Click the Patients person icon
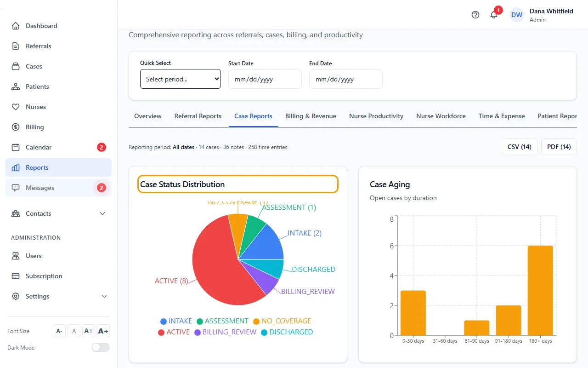Viewport: 588px width, 368px height. [16, 86]
